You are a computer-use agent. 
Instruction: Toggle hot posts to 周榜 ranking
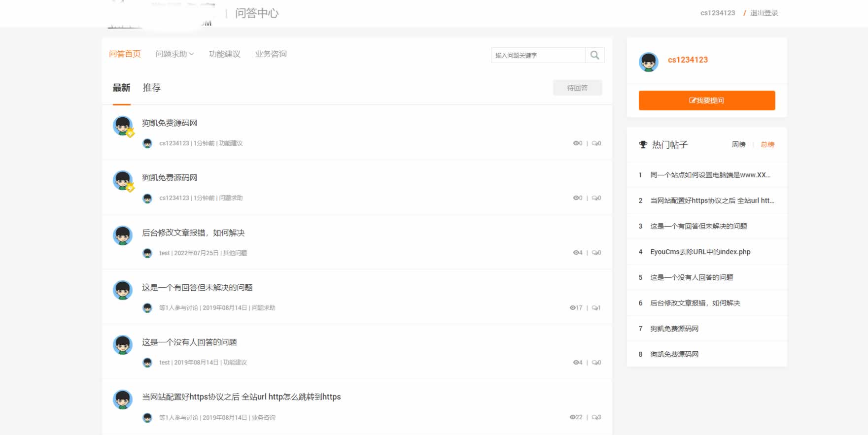(x=738, y=145)
